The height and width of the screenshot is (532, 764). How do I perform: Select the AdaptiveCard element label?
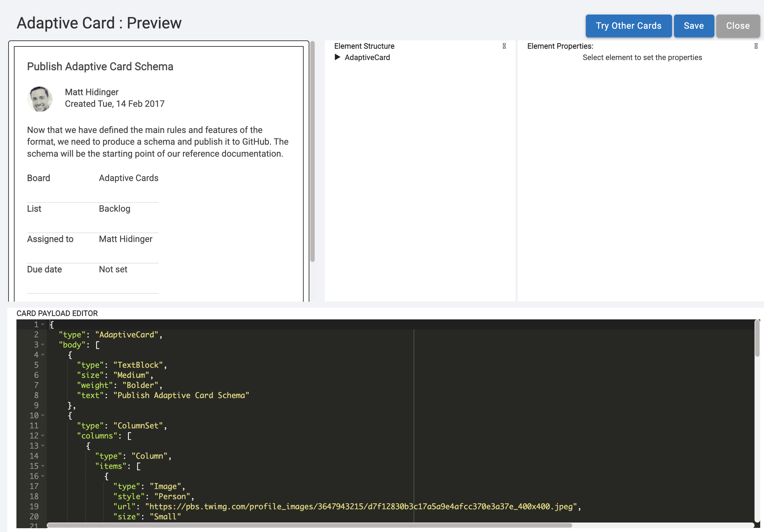367,57
